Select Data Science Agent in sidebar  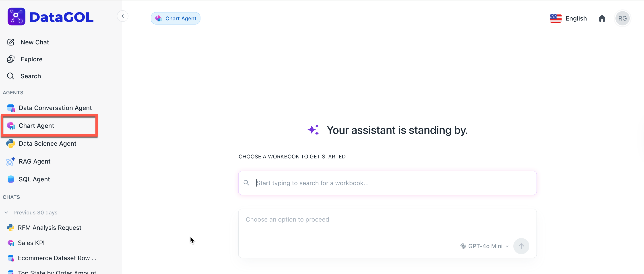47,144
